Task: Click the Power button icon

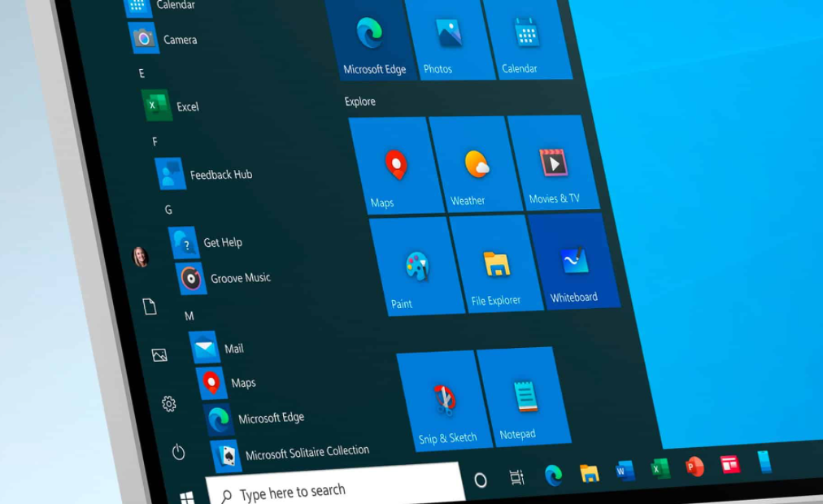Action: pyautogui.click(x=178, y=452)
